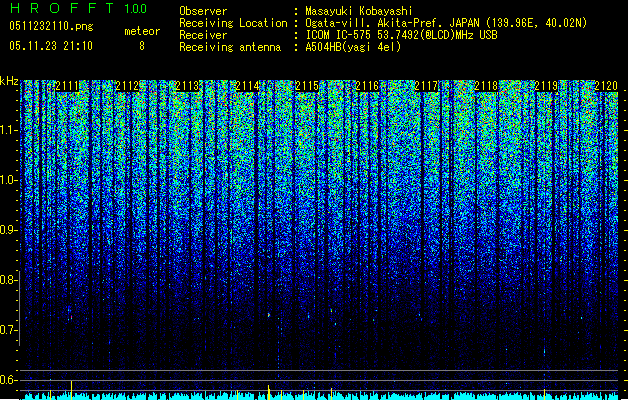Click time marker 2112 on spectrogram
Image resolution: width=629 pixels, height=400 pixels.
(127, 86)
